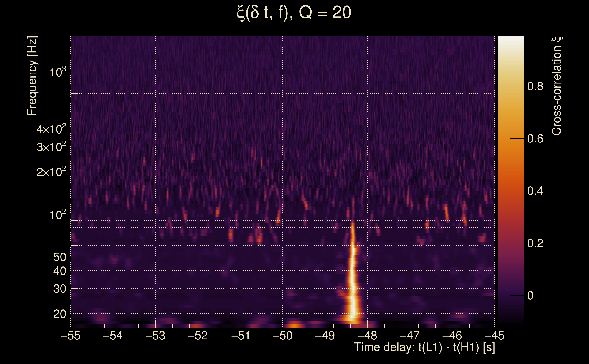Click the Time delay axis title
589x364 pixels.
[x=424, y=347]
